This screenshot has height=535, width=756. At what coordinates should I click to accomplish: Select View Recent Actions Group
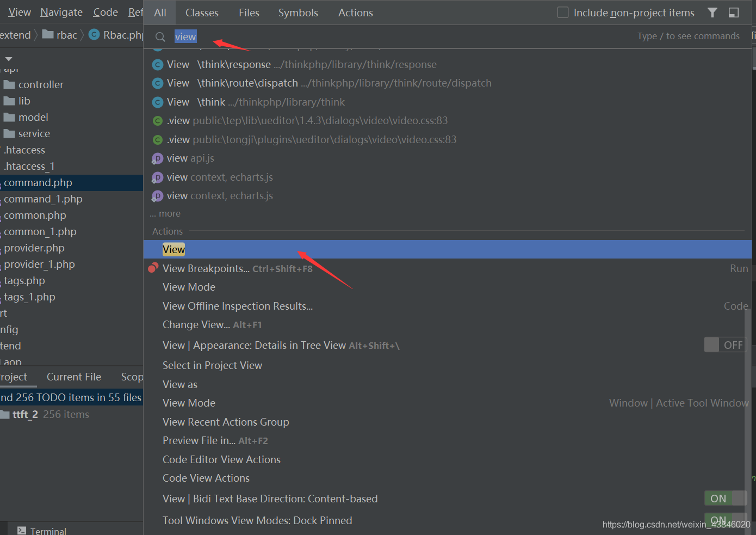[x=447, y=422]
